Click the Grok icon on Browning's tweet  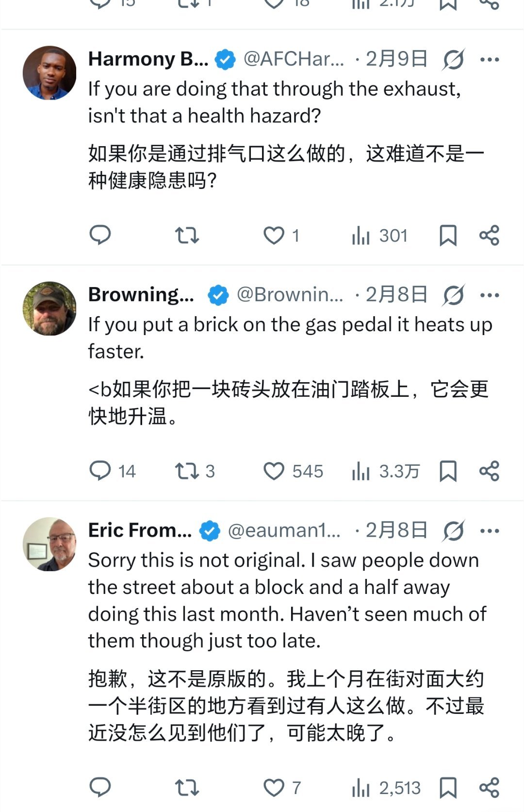454,294
